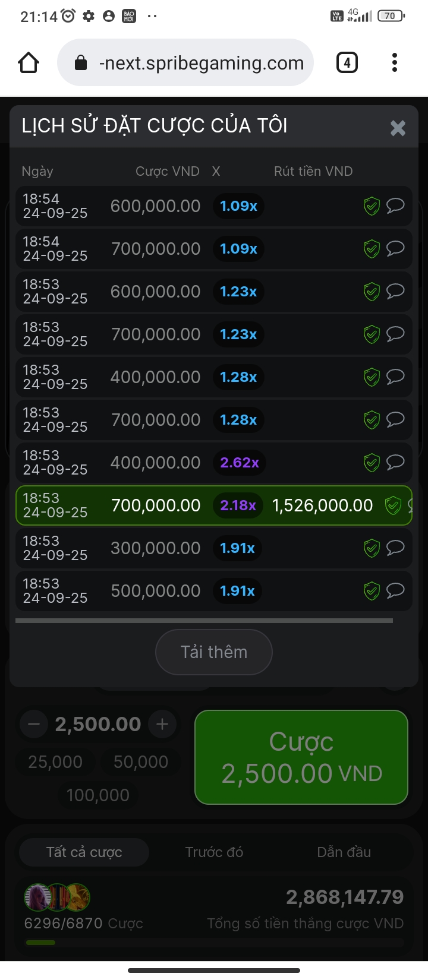Decrease bet amount with minus button
Screen dimensions: 428x980
[x=34, y=724]
